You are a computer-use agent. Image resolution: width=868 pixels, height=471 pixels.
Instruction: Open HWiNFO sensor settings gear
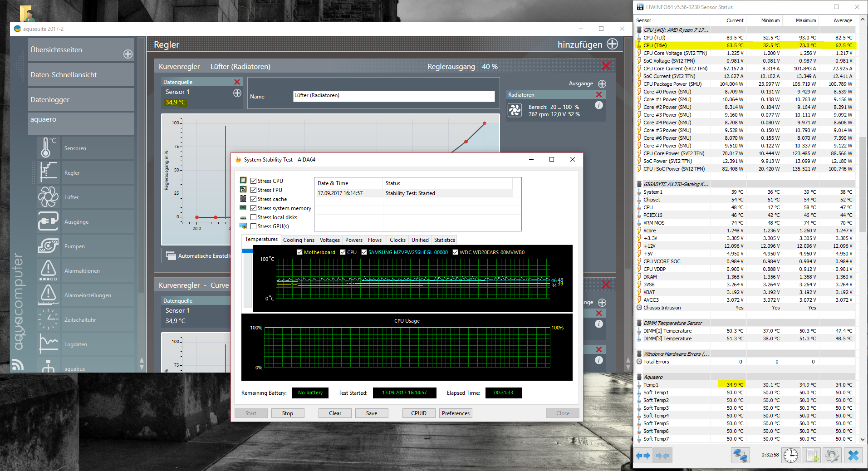(832, 456)
